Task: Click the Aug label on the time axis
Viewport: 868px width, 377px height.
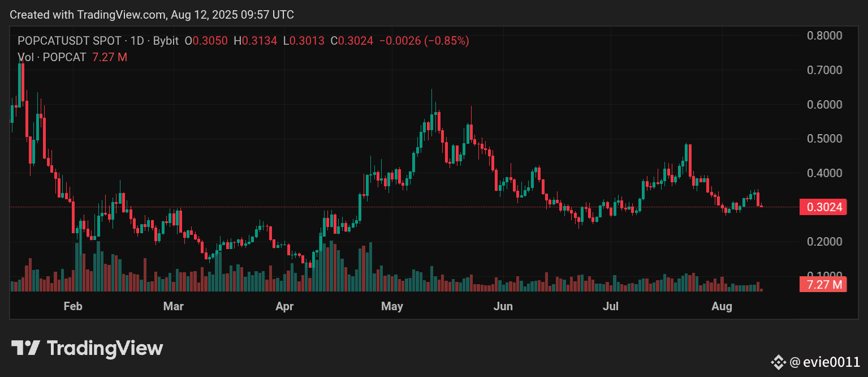Action: click(722, 306)
